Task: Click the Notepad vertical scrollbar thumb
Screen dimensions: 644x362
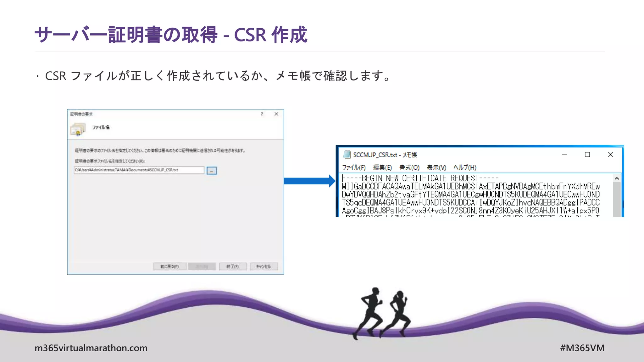Action: click(617, 200)
